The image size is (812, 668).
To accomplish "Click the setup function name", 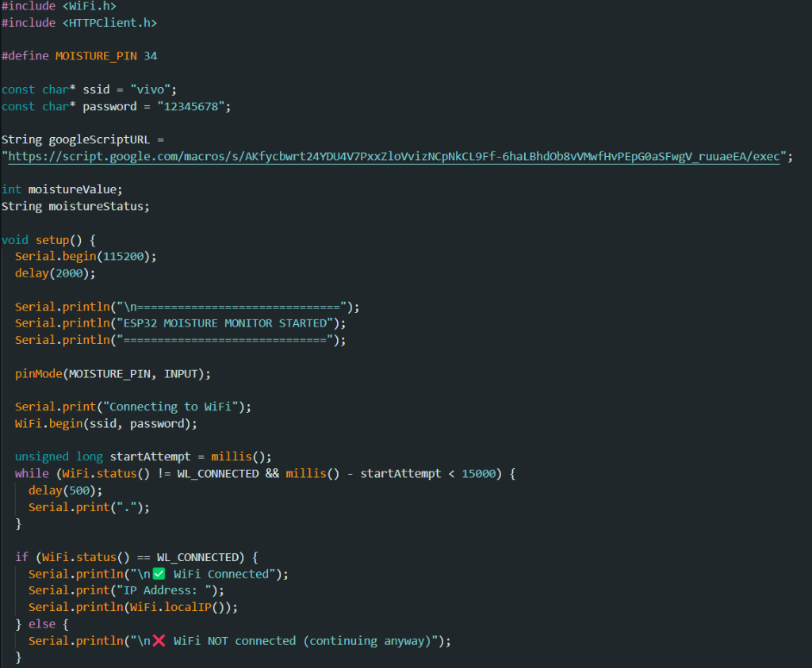I will coord(52,239).
